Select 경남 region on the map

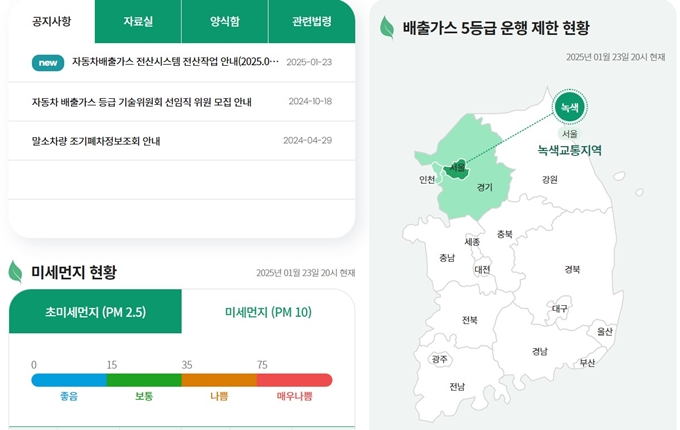pos(540,352)
